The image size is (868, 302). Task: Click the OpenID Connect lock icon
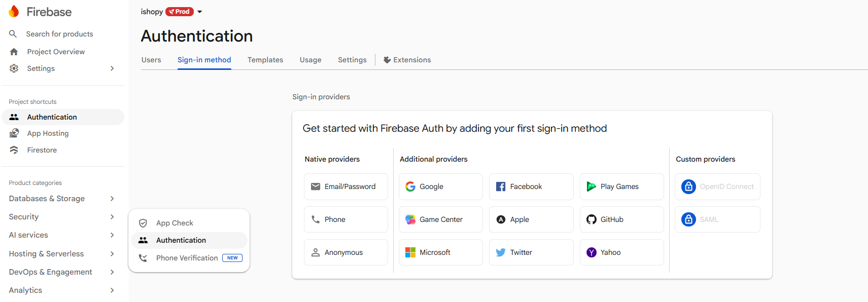click(x=688, y=186)
